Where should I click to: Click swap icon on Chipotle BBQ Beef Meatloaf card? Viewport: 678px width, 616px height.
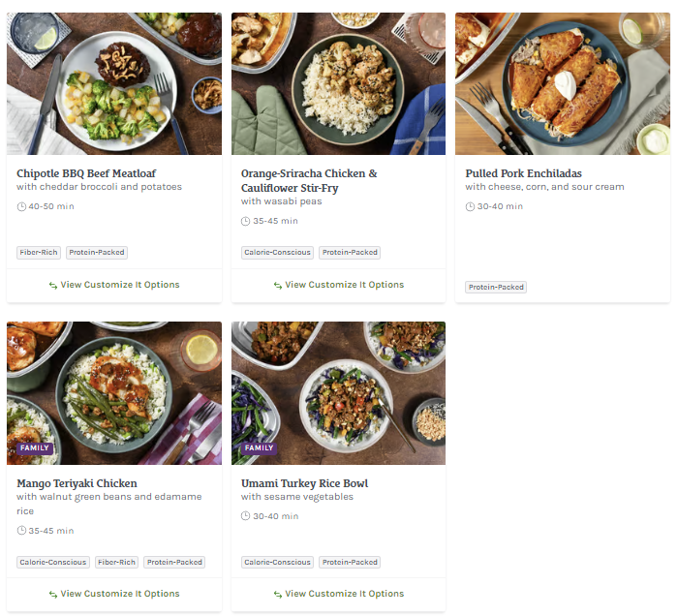(x=53, y=286)
